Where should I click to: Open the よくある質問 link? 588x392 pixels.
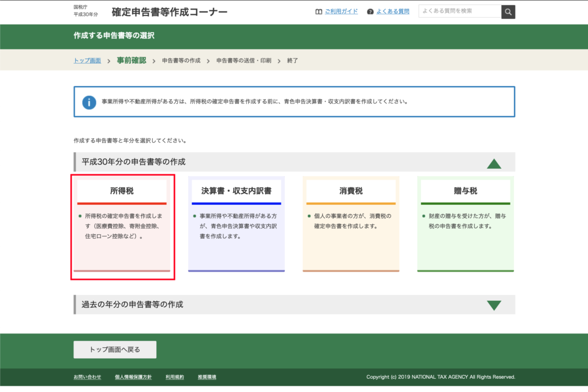pyautogui.click(x=393, y=11)
